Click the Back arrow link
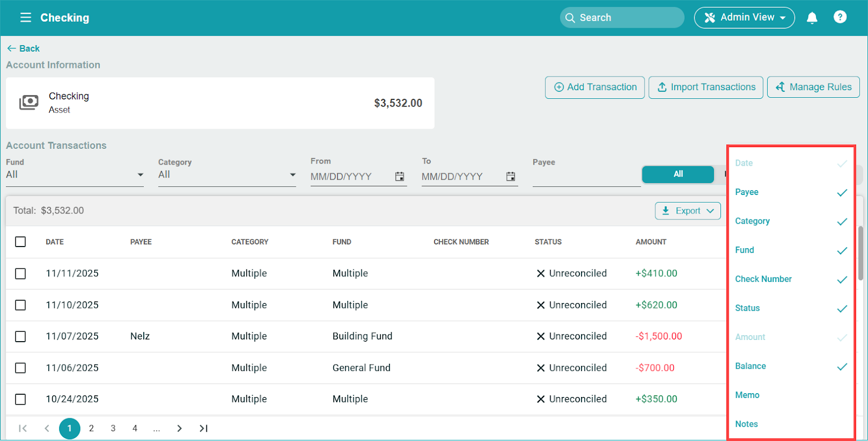 23,48
